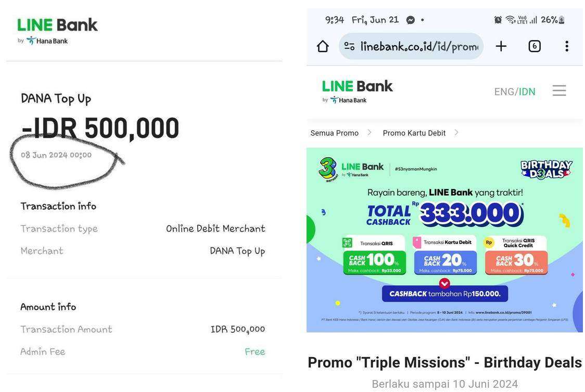Open the chevron next to Semua Promo
The width and height of the screenshot is (585, 392).
(x=370, y=132)
